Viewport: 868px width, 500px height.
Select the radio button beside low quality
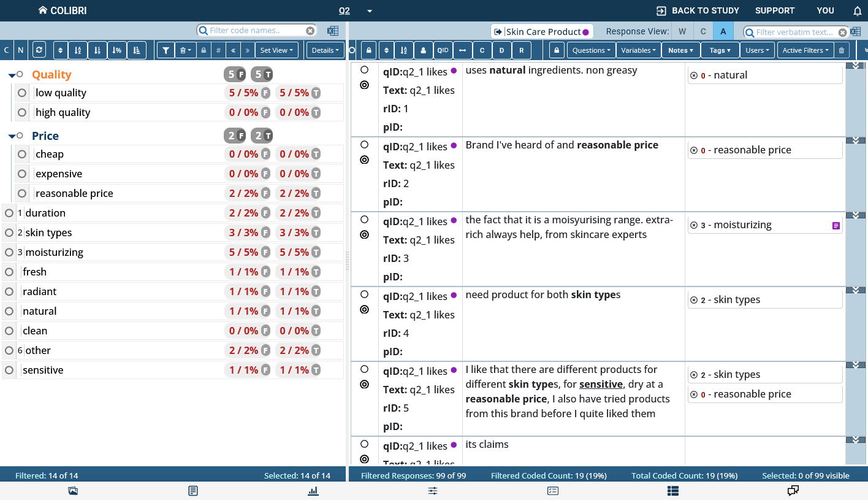pyautogui.click(x=21, y=93)
